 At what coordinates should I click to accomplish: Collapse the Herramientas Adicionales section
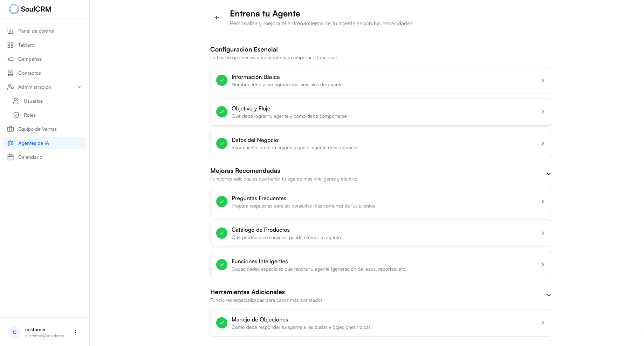(548, 295)
